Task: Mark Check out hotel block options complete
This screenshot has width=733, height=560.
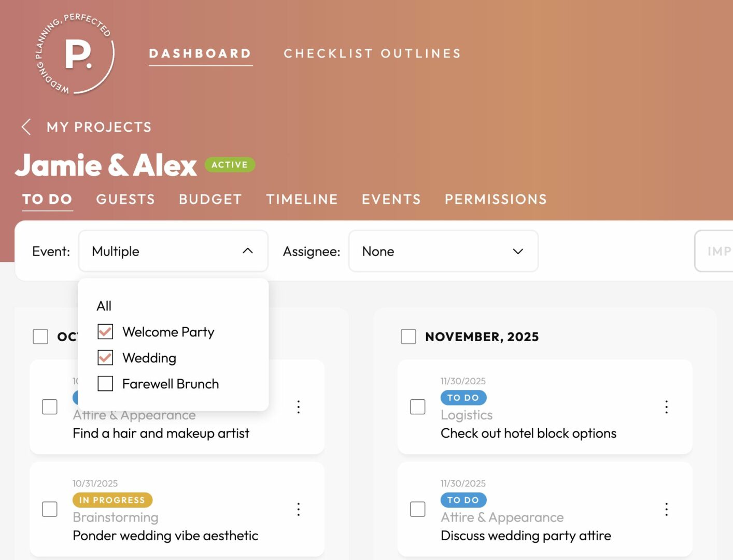Action: pos(418,407)
